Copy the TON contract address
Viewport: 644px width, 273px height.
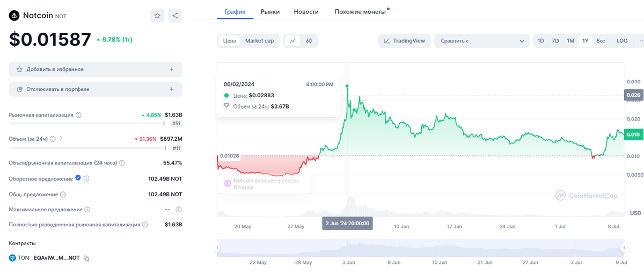[x=86, y=258]
